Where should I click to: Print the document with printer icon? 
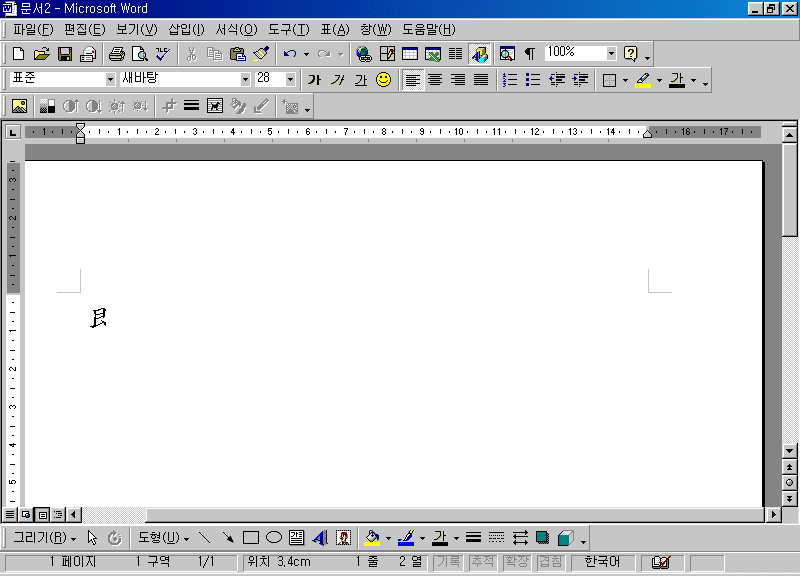tap(116, 54)
